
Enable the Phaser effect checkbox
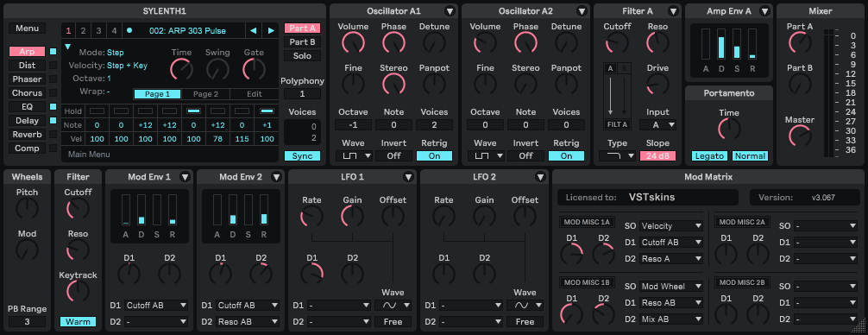(x=53, y=79)
